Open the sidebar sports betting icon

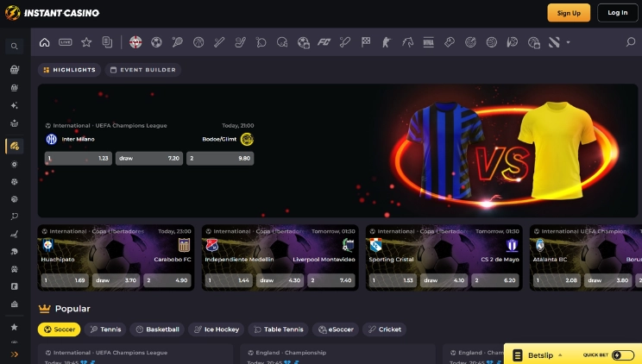tap(15, 146)
